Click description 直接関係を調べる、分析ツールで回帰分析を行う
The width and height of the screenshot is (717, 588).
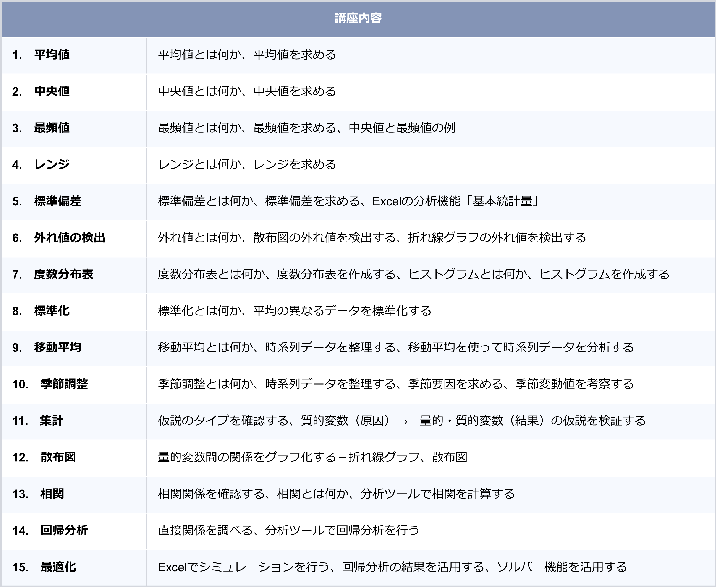click(x=288, y=530)
